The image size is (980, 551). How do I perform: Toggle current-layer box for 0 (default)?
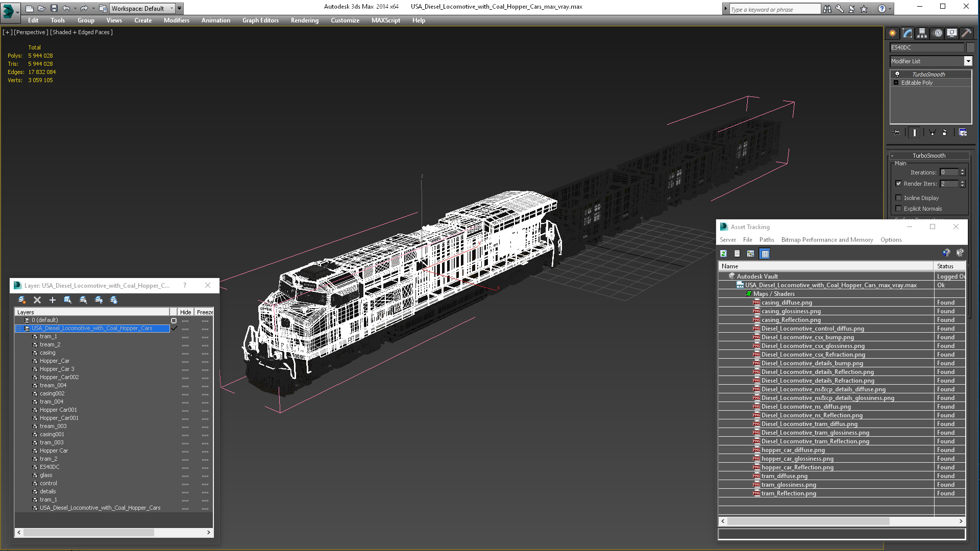click(x=174, y=320)
